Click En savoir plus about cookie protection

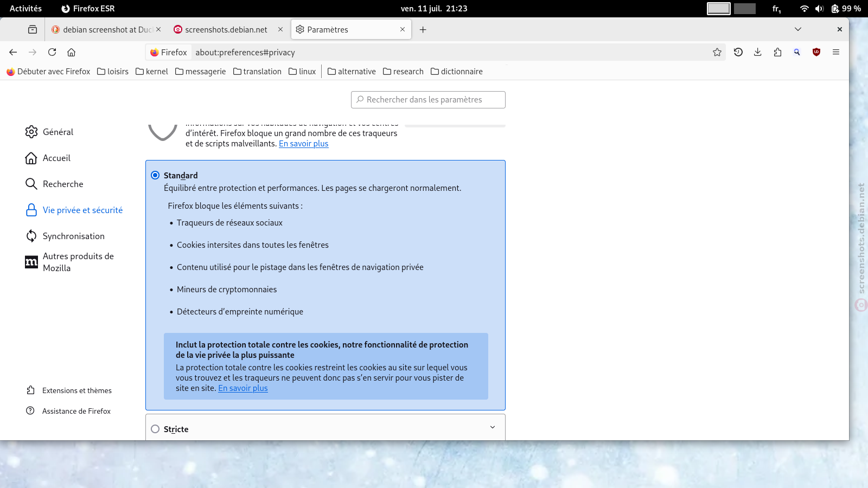pos(243,388)
